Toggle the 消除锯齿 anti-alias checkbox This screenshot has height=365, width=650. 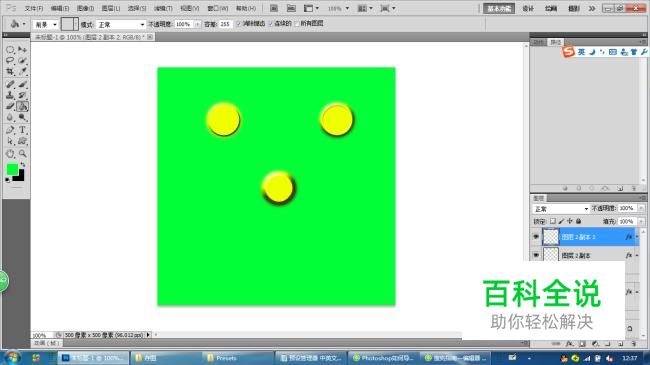point(239,24)
